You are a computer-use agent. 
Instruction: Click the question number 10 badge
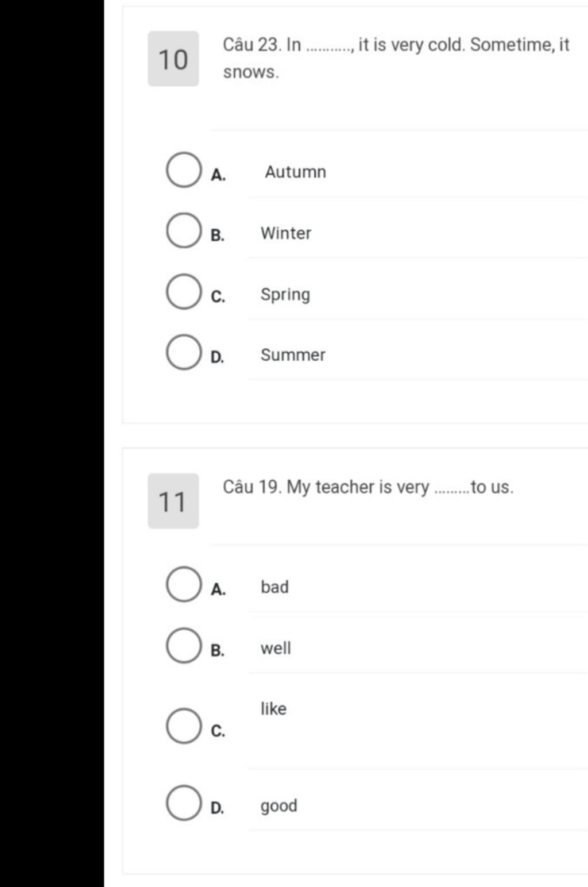(x=173, y=59)
